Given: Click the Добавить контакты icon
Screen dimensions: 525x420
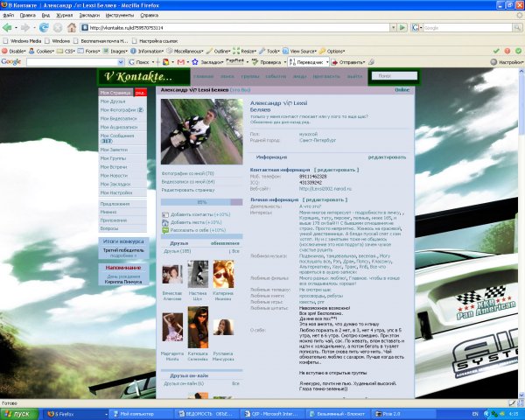Looking at the screenshot, I should (x=165, y=214).
